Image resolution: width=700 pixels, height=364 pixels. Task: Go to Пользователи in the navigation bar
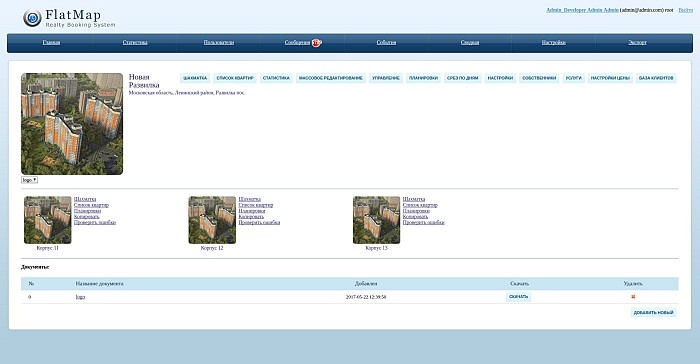click(219, 42)
